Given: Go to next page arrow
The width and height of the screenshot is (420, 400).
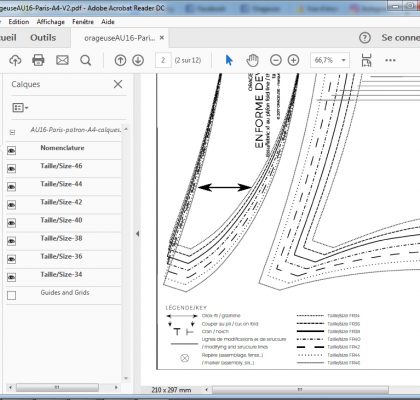Looking at the screenshot, I should pyautogui.click(x=138, y=60).
